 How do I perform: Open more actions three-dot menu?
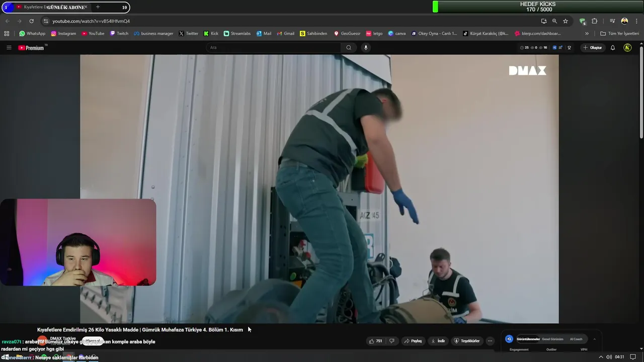point(490,341)
